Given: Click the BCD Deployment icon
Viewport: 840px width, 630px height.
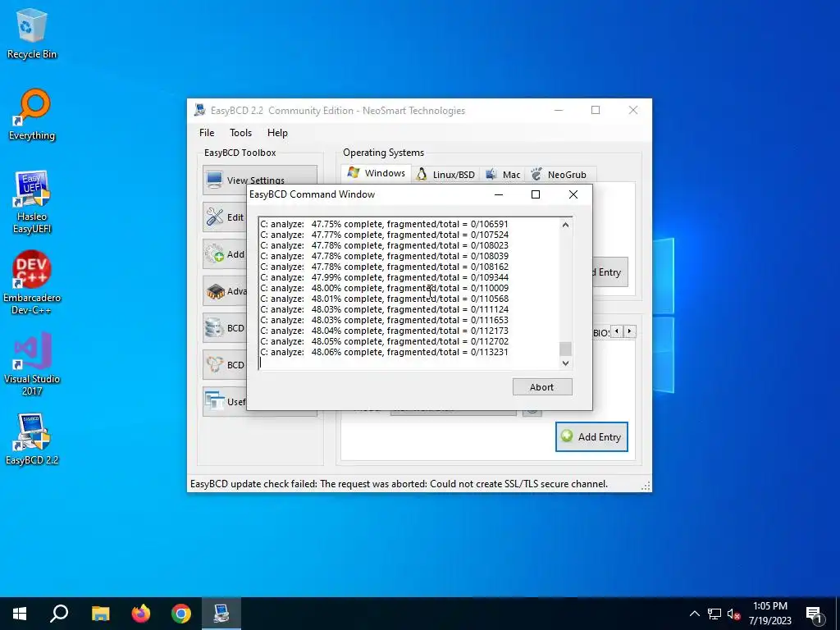Looking at the screenshot, I should 215,365.
